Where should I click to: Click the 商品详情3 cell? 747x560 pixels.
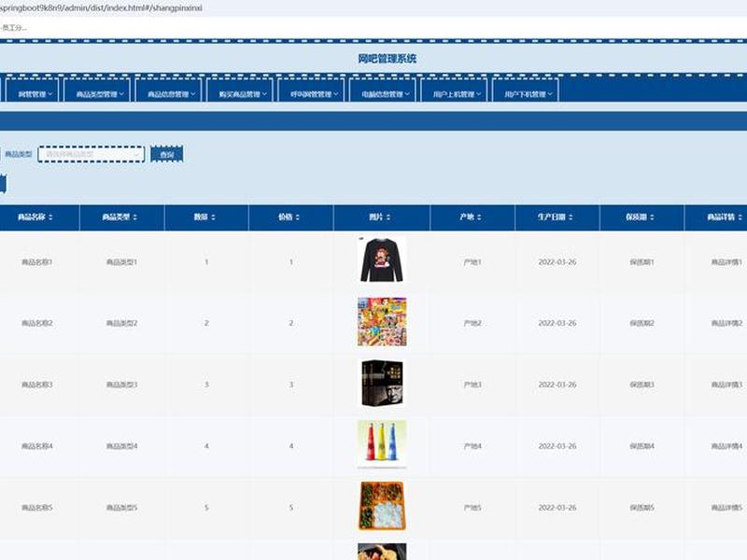tap(726, 385)
